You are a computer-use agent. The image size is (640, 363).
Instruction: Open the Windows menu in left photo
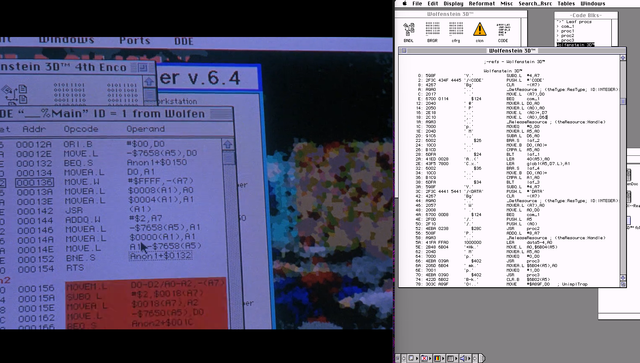click(x=66, y=40)
